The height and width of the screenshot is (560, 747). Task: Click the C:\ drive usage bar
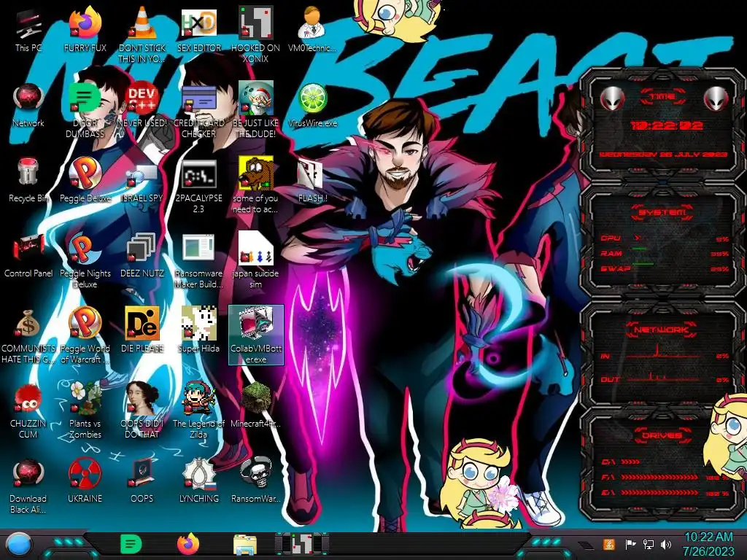point(630,462)
